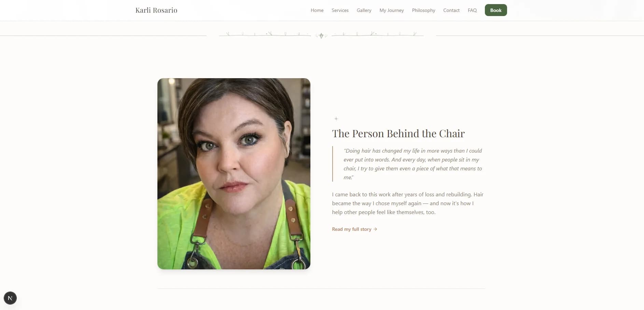Open the Services nav item
Image resolution: width=644 pixels, height=310 pixels.
[340, 10]
